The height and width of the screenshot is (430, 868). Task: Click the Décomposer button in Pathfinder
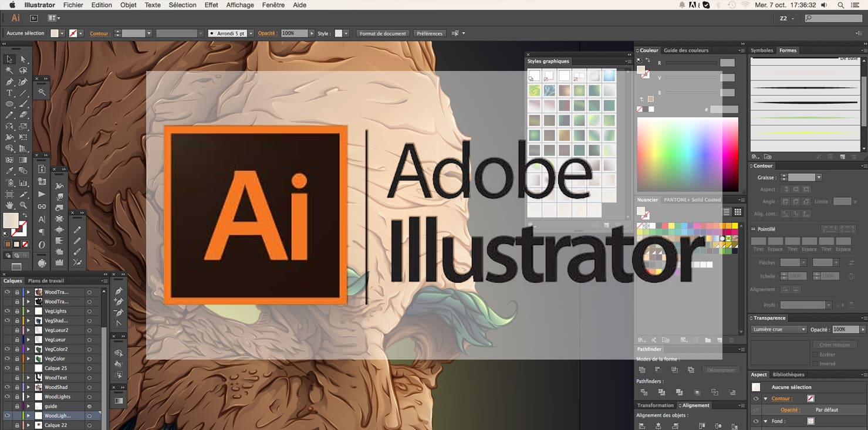pyautogui.click(x=721, y=370)
